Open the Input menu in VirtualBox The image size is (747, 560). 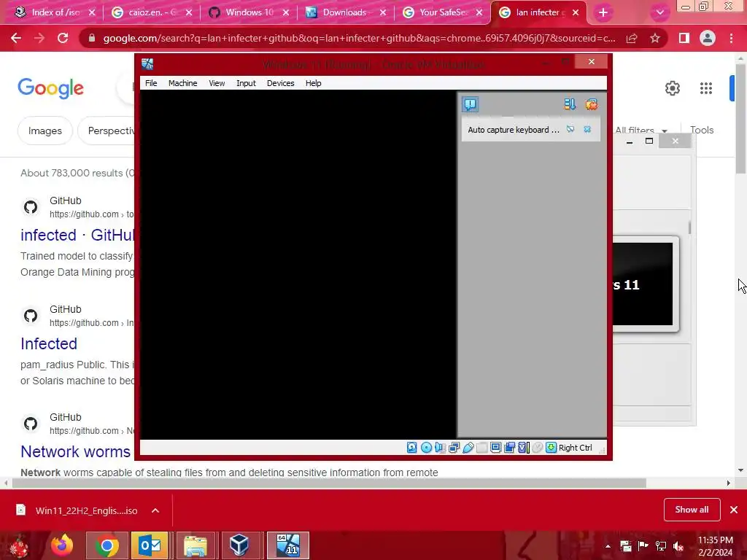[246, 83]
